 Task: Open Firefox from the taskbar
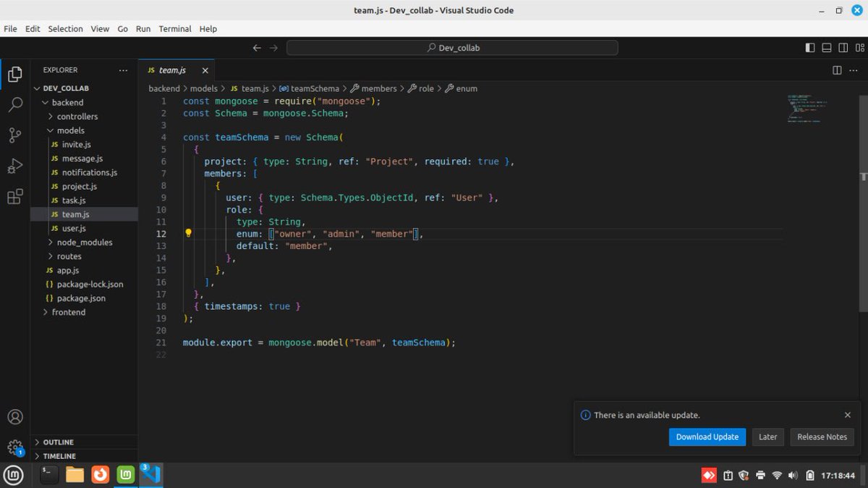point(101,475)
